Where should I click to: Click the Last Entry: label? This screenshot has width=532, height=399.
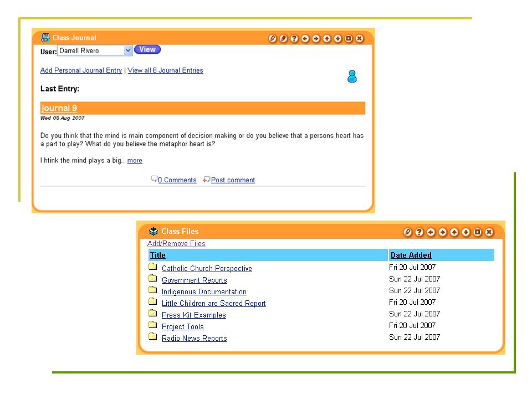[x=60, y=89]
